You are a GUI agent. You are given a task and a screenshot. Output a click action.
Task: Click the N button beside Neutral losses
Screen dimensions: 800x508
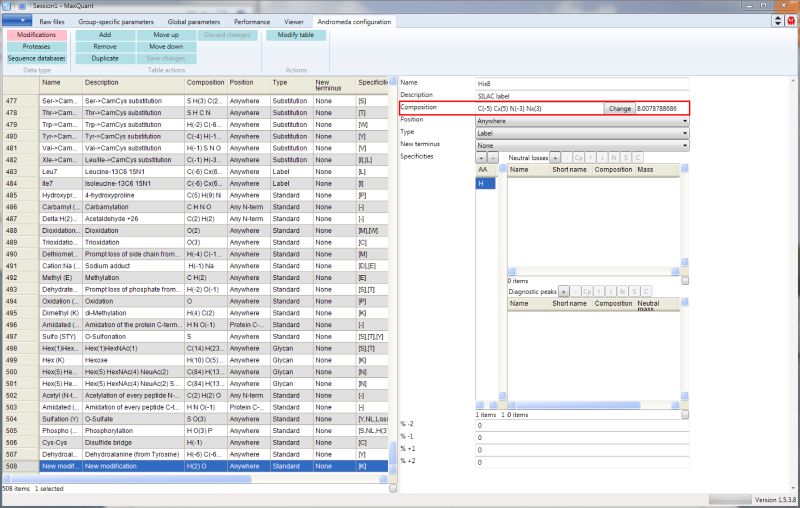tap(614, 158)
